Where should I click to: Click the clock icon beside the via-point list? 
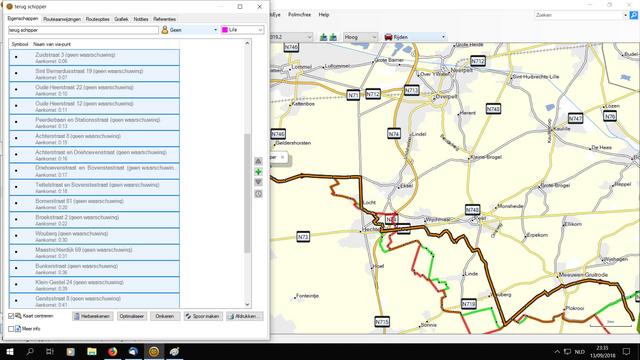(258, 194)
